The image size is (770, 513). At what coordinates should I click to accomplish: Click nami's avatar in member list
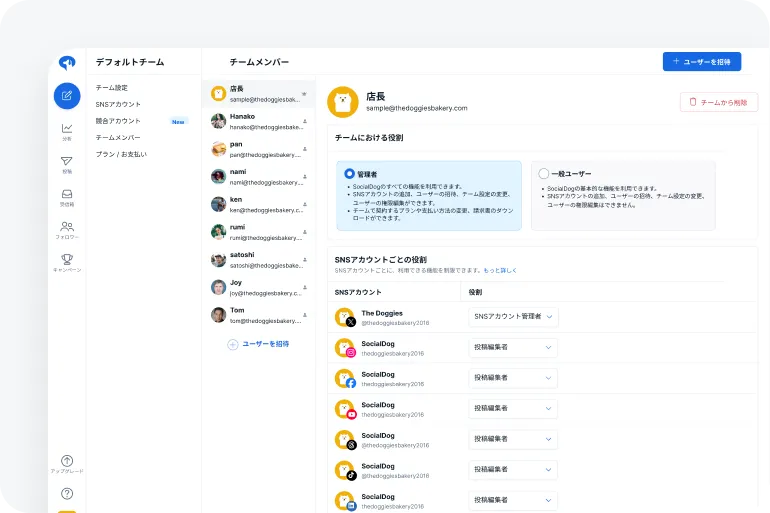tap(218, 176)
